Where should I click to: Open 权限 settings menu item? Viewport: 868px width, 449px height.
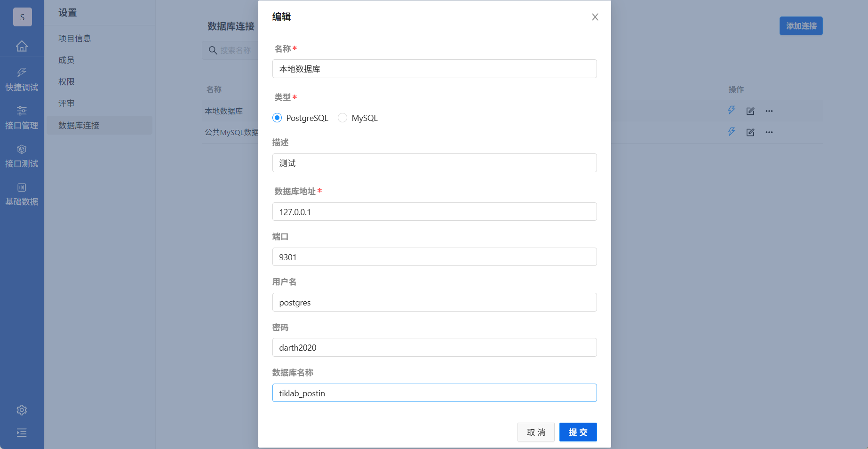(x=99, y=81)
